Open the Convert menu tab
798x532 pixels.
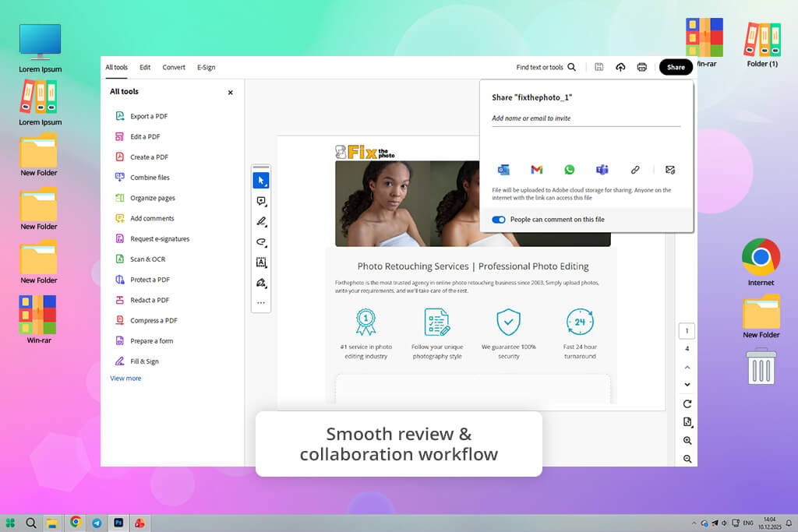(x=174, y=68)
